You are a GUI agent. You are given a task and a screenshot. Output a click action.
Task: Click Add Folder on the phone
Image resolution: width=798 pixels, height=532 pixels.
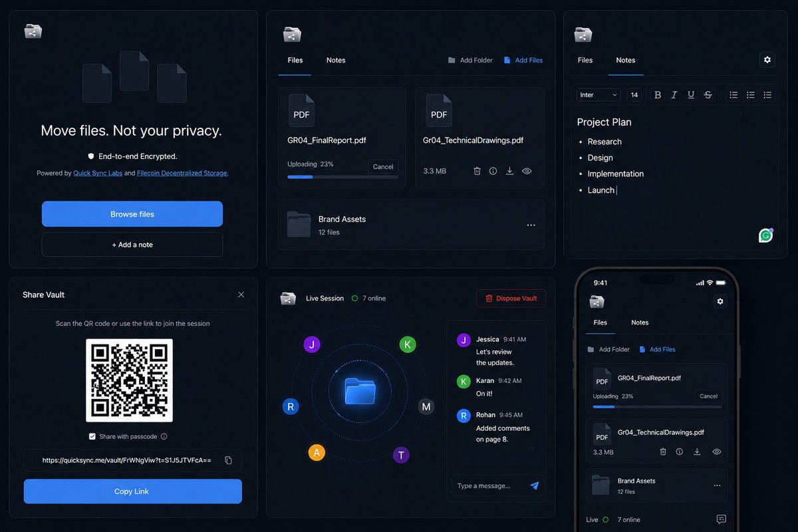[608, 349]
